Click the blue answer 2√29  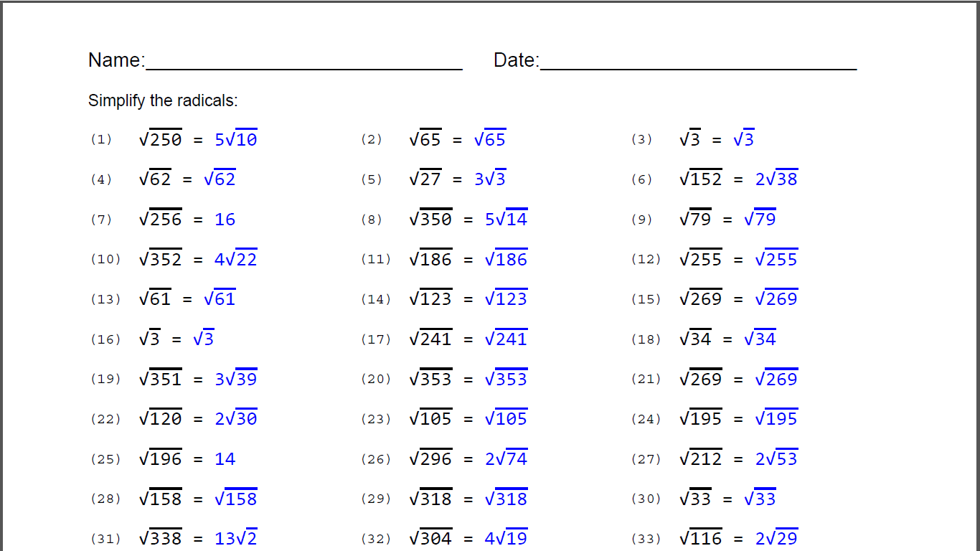[x=776, y=538]
